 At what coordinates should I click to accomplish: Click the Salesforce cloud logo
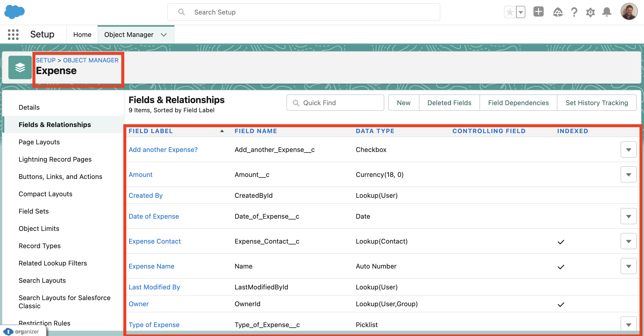coord(15,12)
